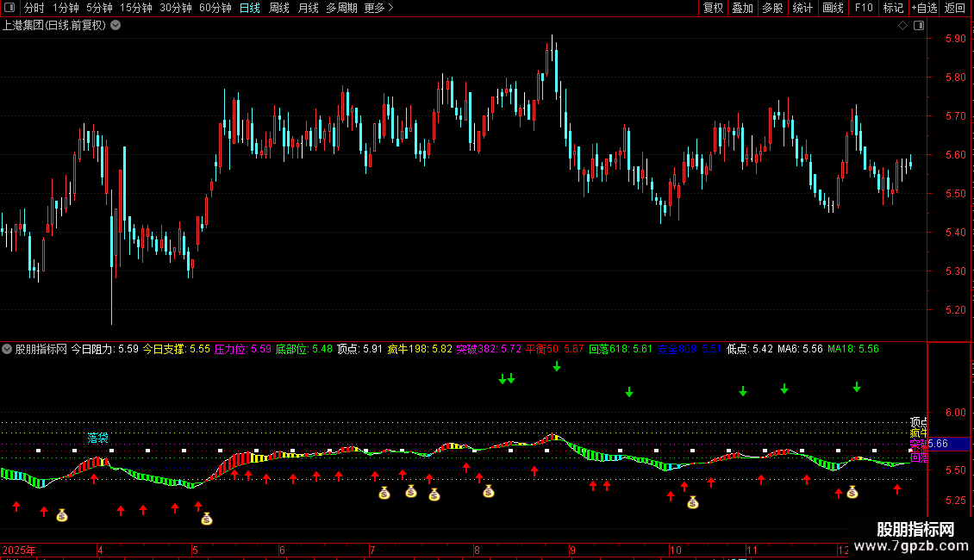This screenshot has height=560, width=974.
Task: Click the right sidebar toggle icon
Action: (920, 26)
